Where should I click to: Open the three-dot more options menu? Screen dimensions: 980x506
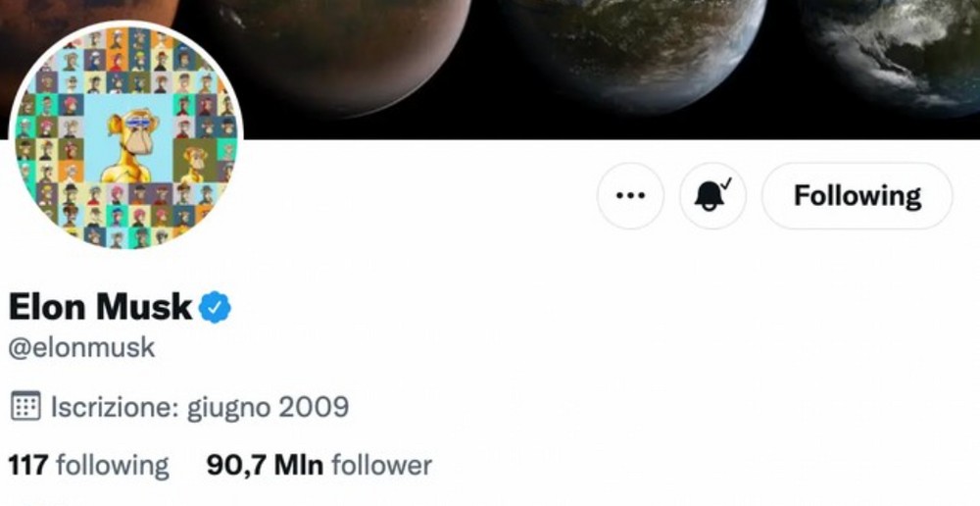coord(630,196)
